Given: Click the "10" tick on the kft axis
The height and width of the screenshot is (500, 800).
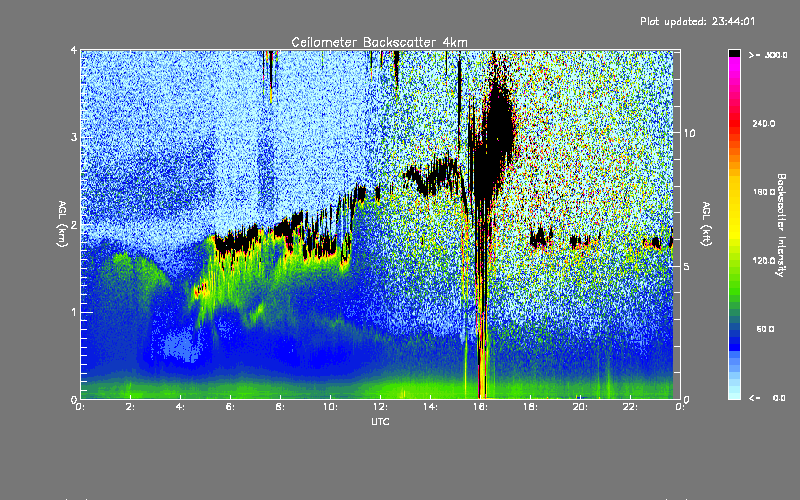Looking at the screenshot, I should coord(689,133).
